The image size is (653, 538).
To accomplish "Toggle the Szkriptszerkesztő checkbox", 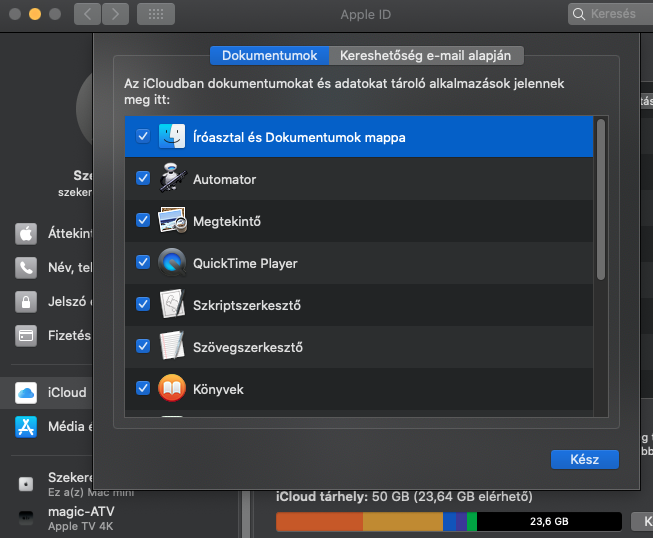I will click(x=143, y=304).
